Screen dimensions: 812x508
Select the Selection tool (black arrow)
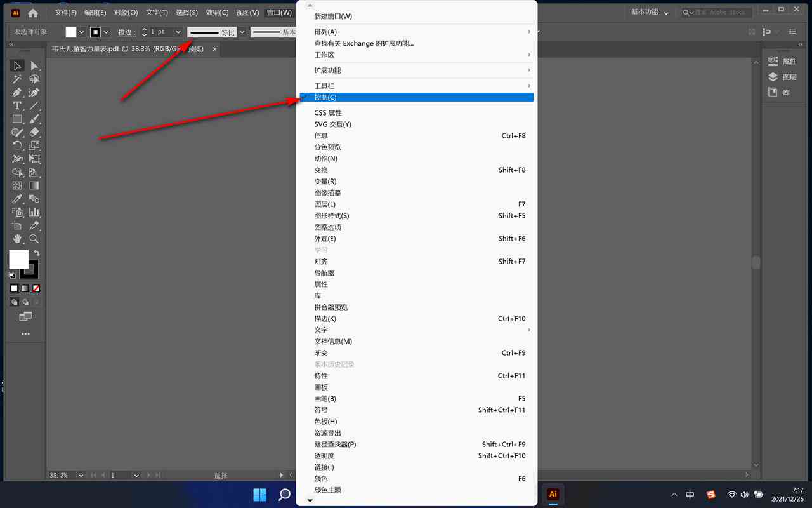pyautogui.click(x=17, y=66)
